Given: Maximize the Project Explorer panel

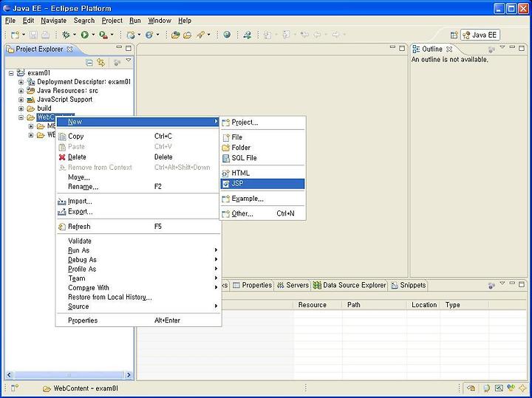Looking at the screenshot, I should click(129, 48).
